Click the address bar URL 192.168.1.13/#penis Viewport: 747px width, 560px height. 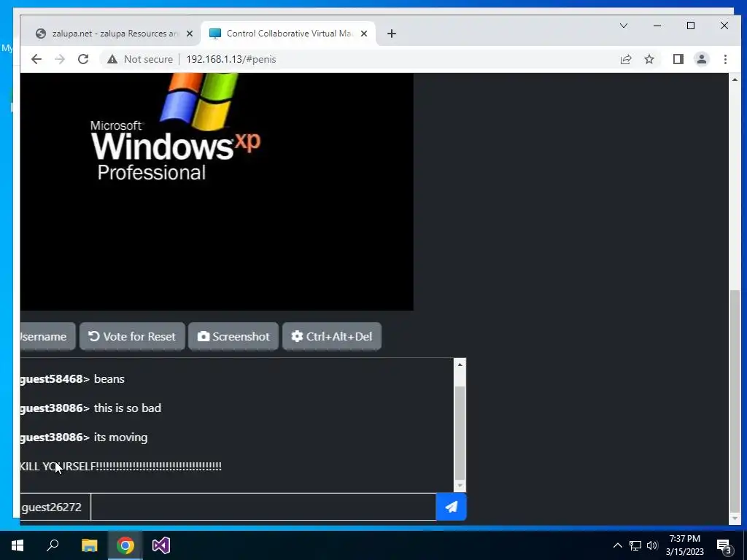pyautogui.click(x=231, y=59)
